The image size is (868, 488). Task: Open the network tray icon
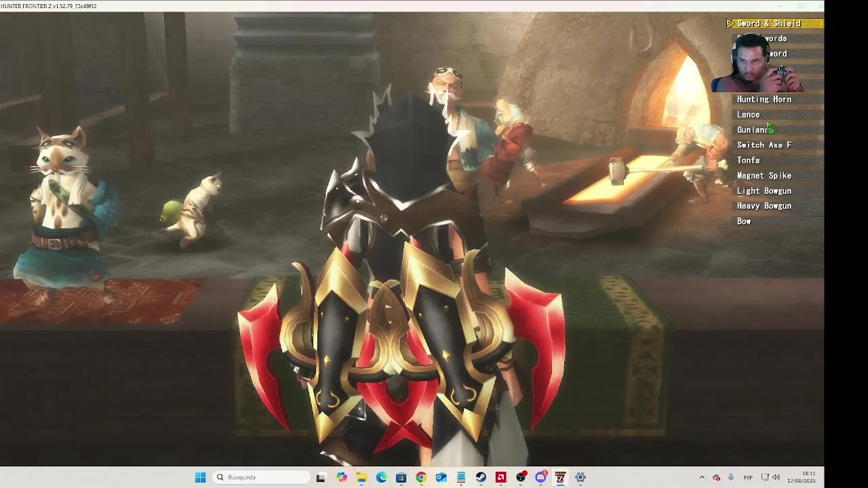pyautogui.click(x=765, y=477)
